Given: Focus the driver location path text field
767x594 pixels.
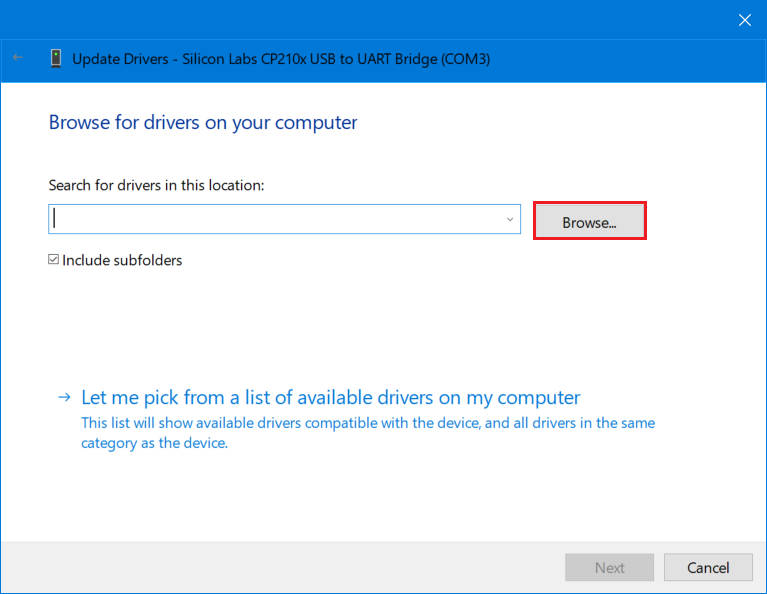Looking at the screenshot, I should click(x=270, y=219).
